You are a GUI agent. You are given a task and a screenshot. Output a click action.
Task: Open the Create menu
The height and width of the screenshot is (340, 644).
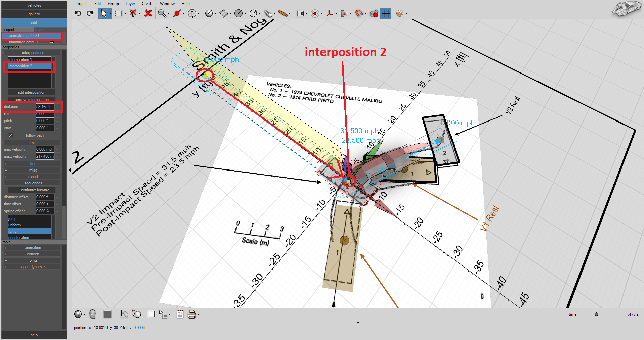[147, 4]
